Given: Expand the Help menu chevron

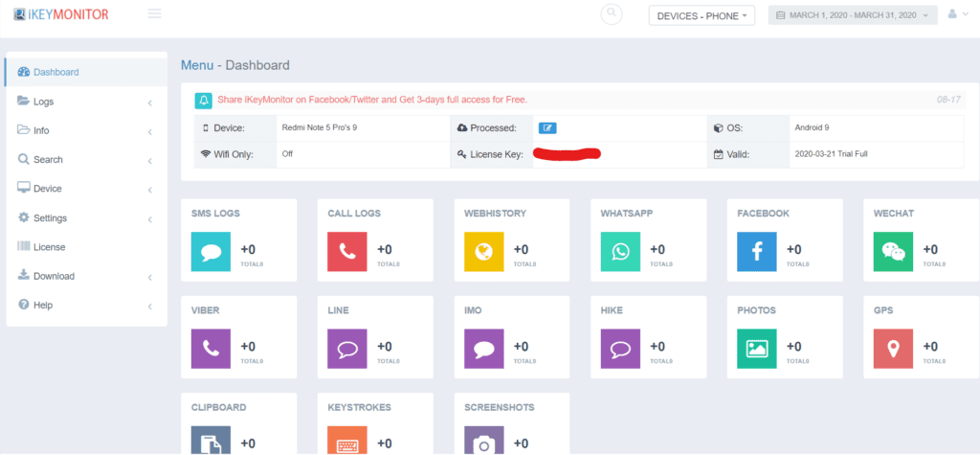Looking at the screenshot, I should [x=150, y=306].
